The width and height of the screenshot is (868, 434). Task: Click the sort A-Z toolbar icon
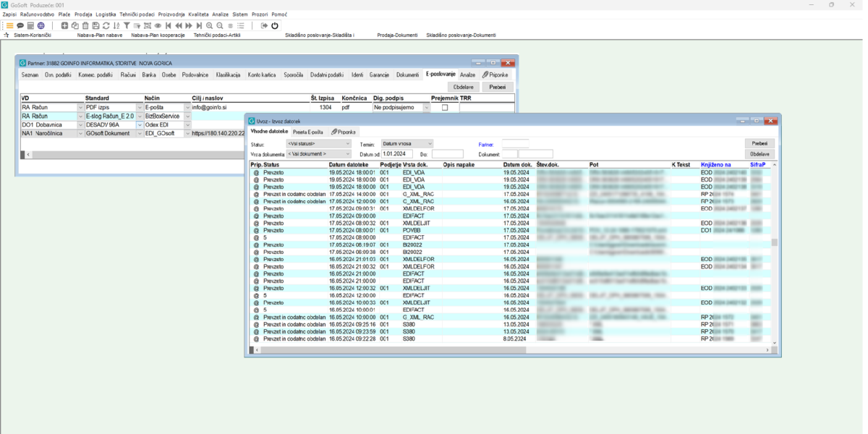116,25
